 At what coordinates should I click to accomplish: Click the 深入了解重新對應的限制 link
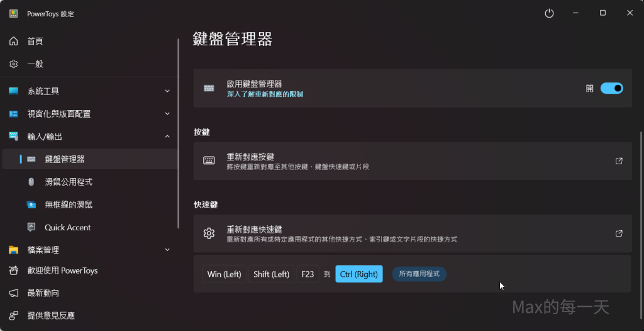tap(265, 94)
